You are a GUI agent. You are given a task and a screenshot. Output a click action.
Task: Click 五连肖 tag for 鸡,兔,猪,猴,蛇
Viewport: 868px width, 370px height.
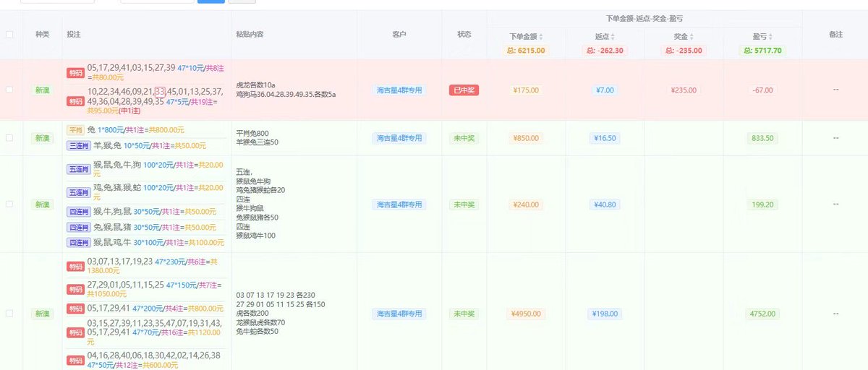(78, 192)
